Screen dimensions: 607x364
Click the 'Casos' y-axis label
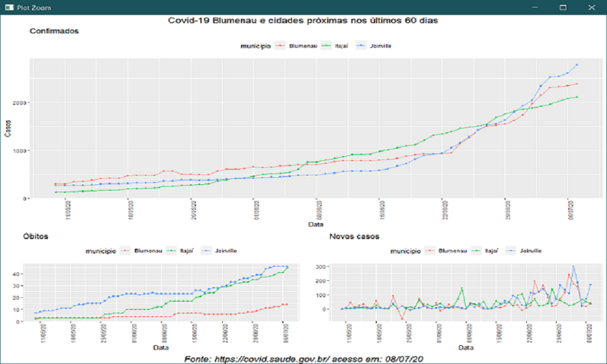point(8,129)
